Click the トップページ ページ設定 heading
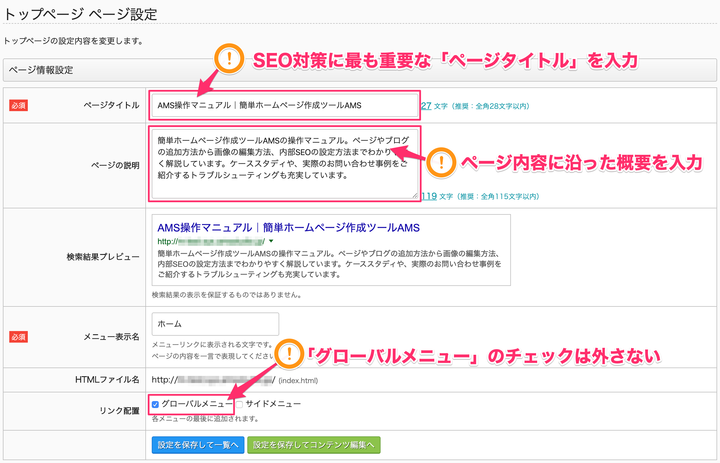 (80, 14)
